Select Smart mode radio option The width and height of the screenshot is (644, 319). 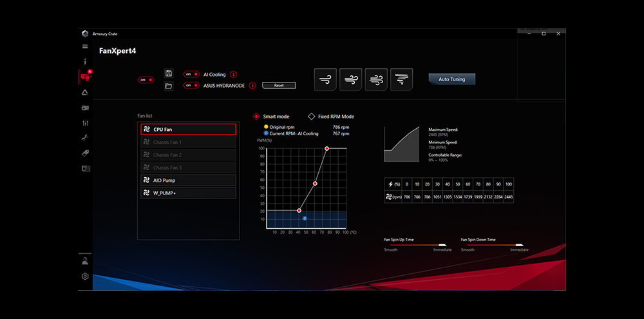[271, 117]
